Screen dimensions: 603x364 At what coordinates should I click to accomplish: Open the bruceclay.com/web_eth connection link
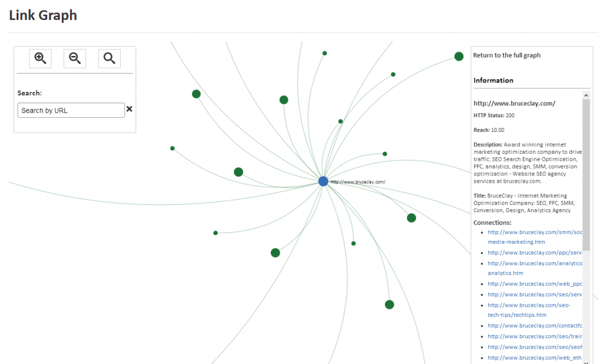click(x=535, y=358)
